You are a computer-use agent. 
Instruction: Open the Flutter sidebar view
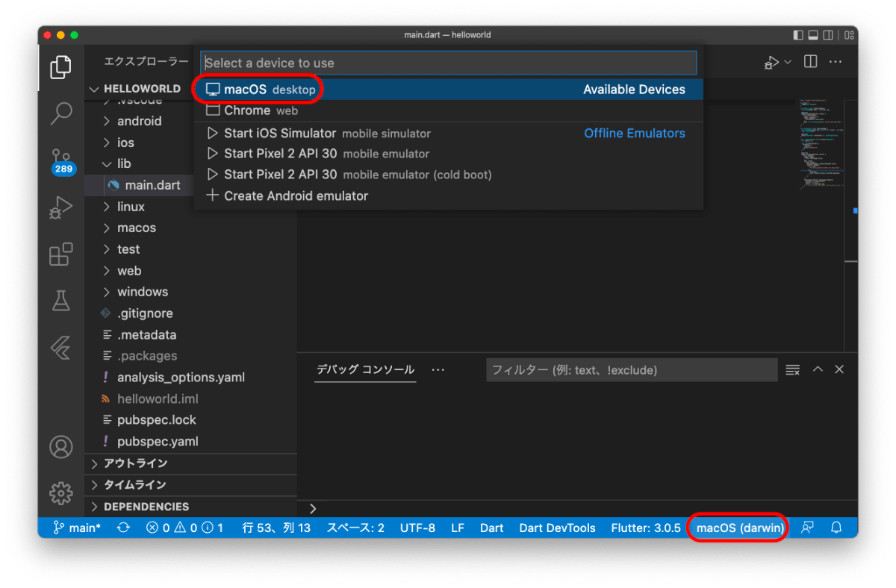60,348
